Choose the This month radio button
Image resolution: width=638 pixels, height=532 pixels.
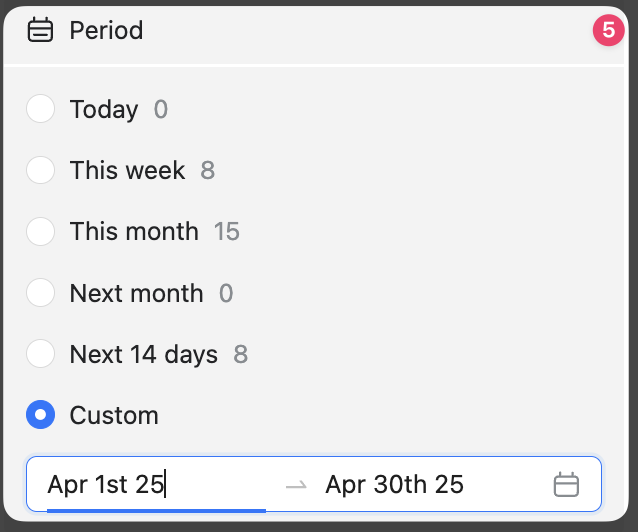tap(40, 232)
